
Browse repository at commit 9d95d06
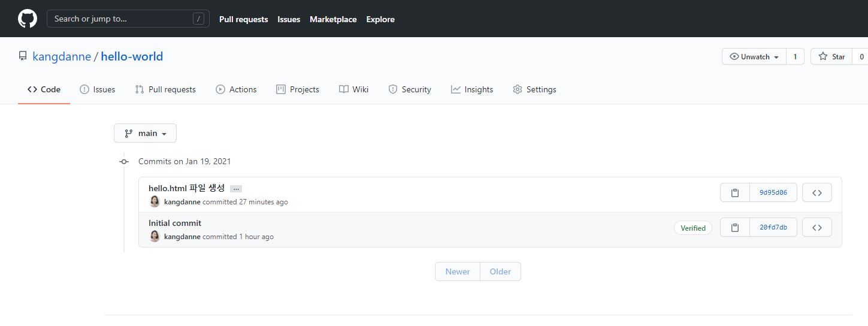point(817,192)
